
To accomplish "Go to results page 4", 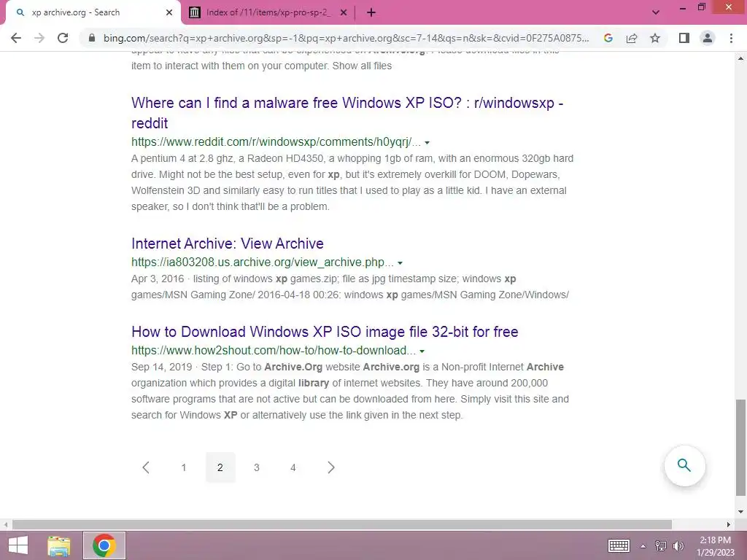I will click(293, 467).
